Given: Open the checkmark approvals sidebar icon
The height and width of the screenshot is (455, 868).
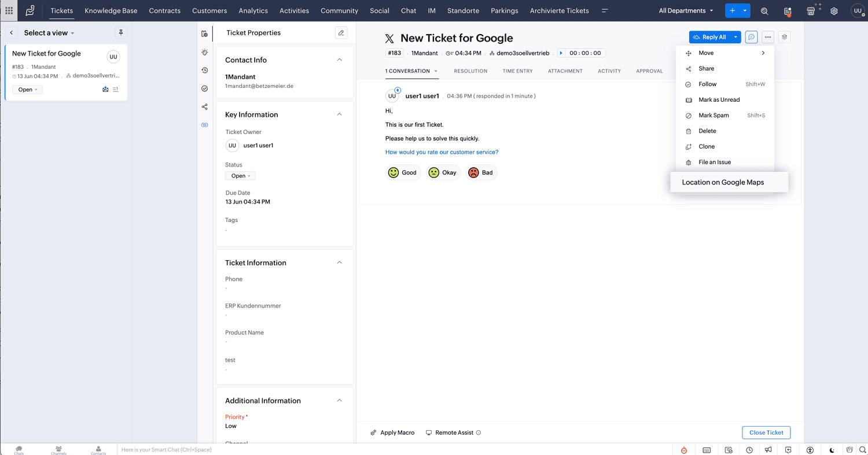Looking at the screenshot, I should pos(205,88).
